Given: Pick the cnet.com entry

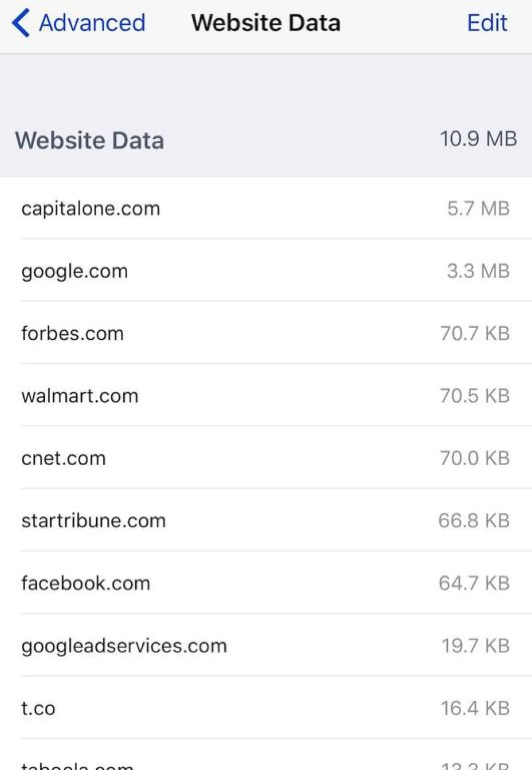Looking at the screenshot, I should 64,459.
